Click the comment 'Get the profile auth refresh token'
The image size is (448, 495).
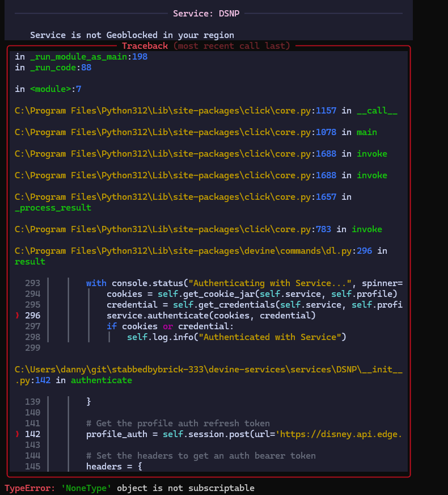178,423
